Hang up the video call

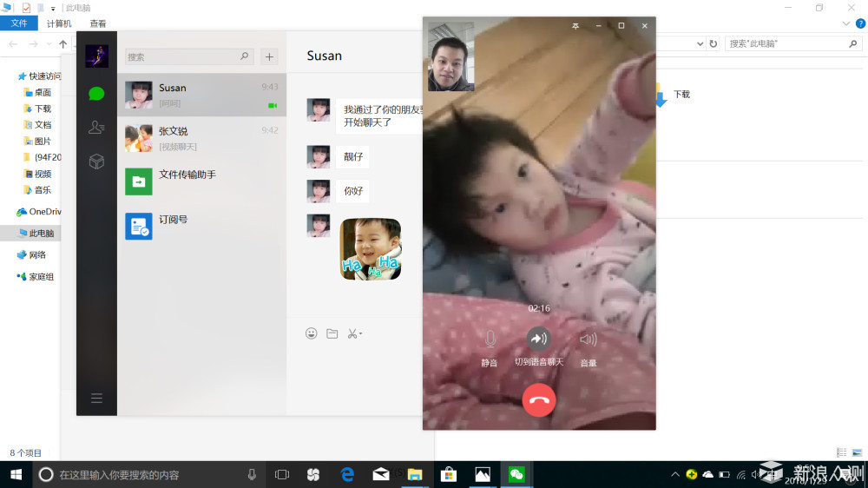pos(539,400)
